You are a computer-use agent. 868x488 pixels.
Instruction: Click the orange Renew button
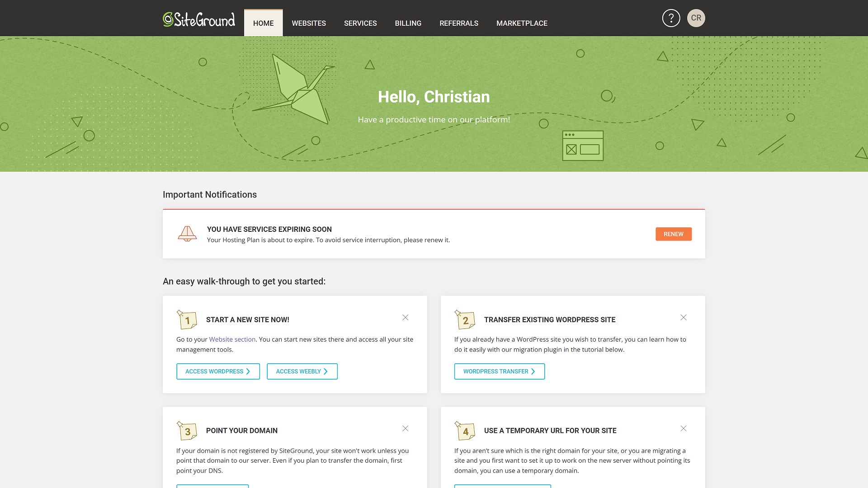pyautogui.click(x=674, y=234)
